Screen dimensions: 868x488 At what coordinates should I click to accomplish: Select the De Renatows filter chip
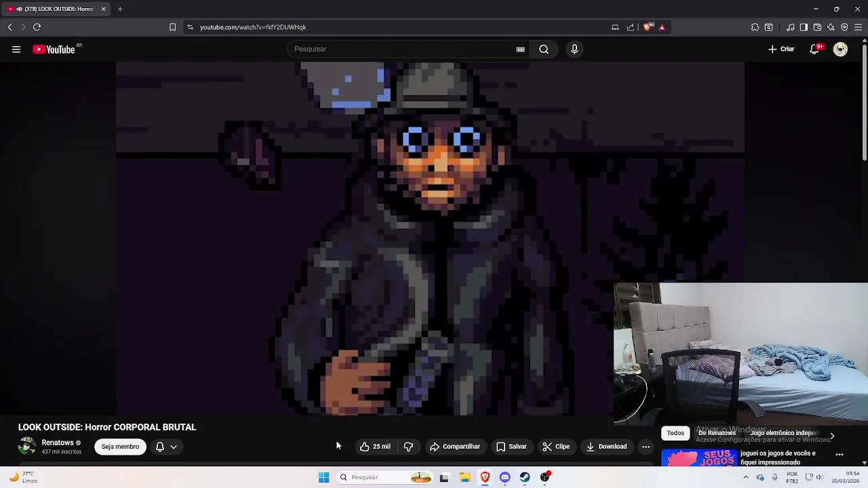[717, 433]
